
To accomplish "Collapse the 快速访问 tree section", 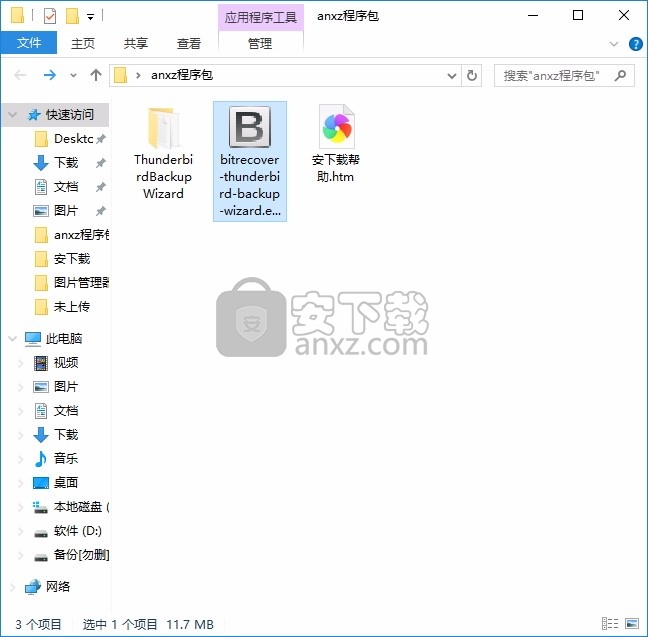I will coord(13,115).
